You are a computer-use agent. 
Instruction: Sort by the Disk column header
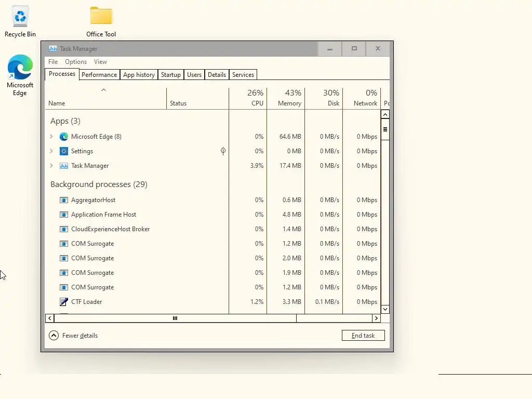[324, 98]
